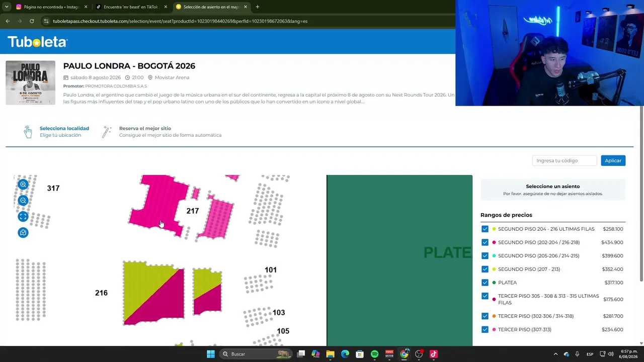Click the section label 216
Screen dimensions: 644x362
pos(101,293)
